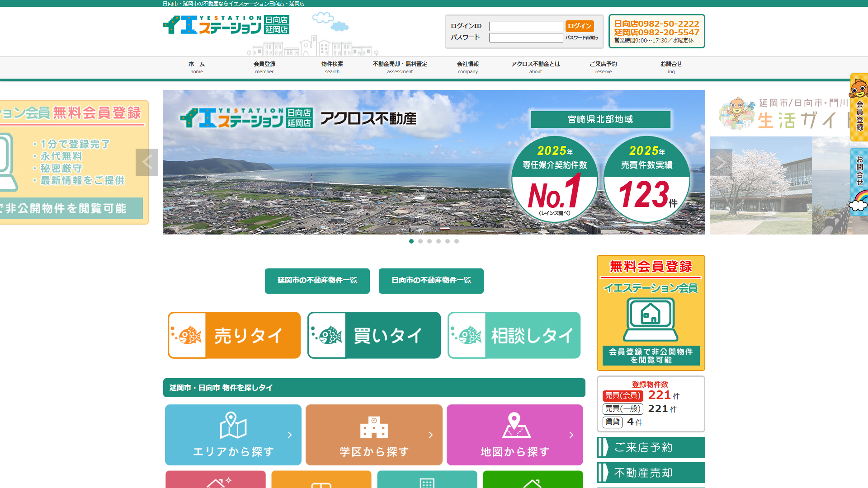This screenshot has width=868, height=488.
Task: Click the 延岡店0982-20-5547 phone number
Action: pyautogui.click(x=656, y=32)
